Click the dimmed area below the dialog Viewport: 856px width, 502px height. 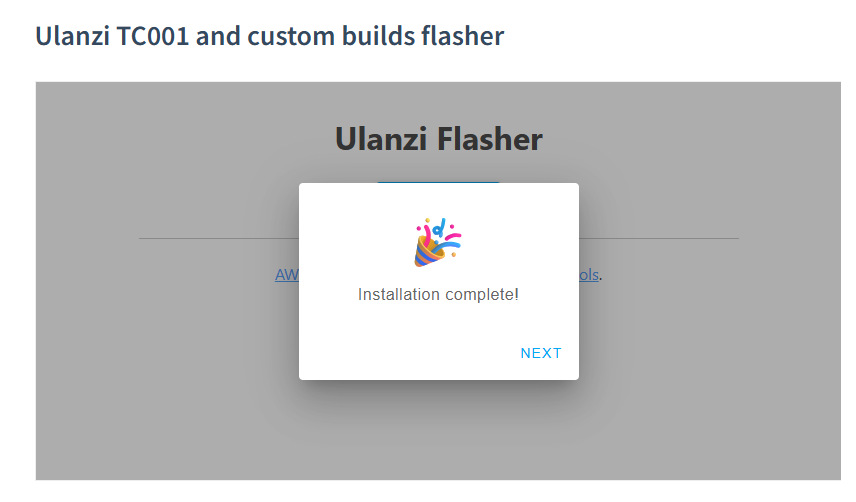point(438,431)
